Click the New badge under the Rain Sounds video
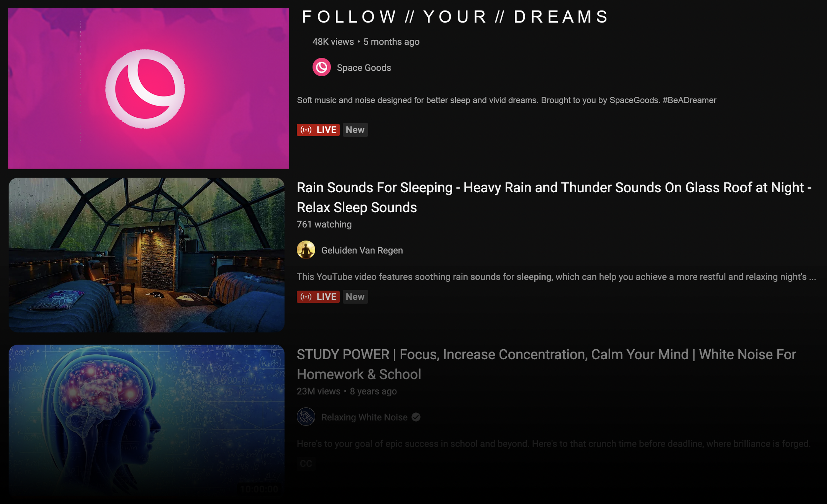Image resolution: width=827 pixels, height=504 pixels. point(355,297)
